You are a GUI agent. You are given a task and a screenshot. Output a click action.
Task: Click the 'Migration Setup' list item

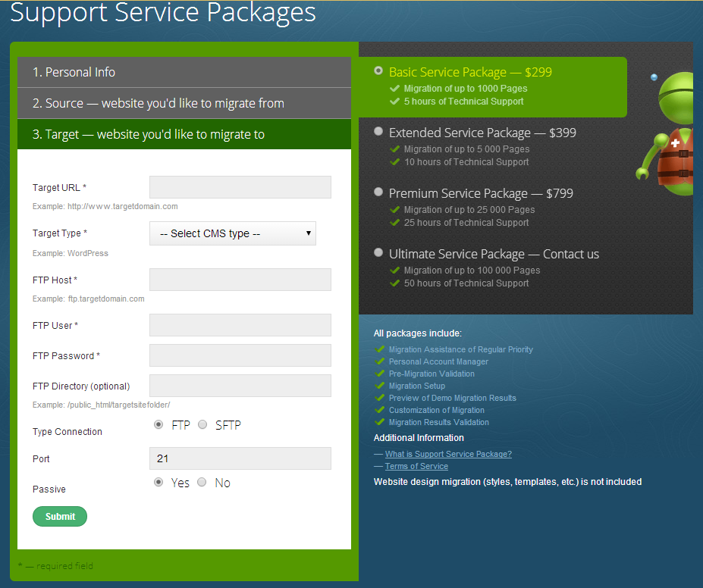tap(417, 386)
